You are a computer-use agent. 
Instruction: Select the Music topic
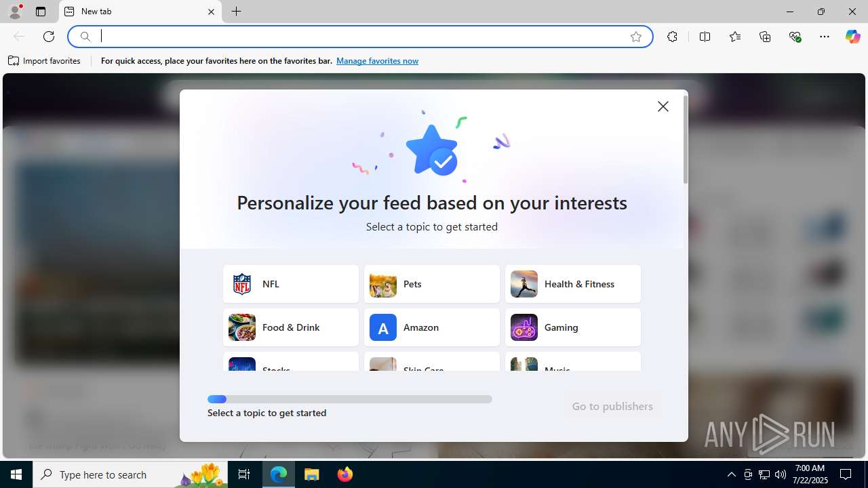pos(573,361)
